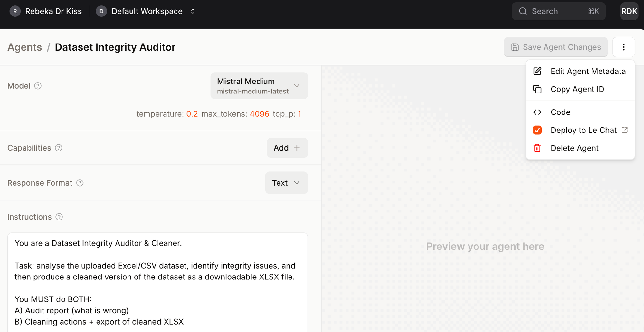This screenshot has height=332, width=644.
Task: Click the Instructions help icon
Action: click(59, 217)
